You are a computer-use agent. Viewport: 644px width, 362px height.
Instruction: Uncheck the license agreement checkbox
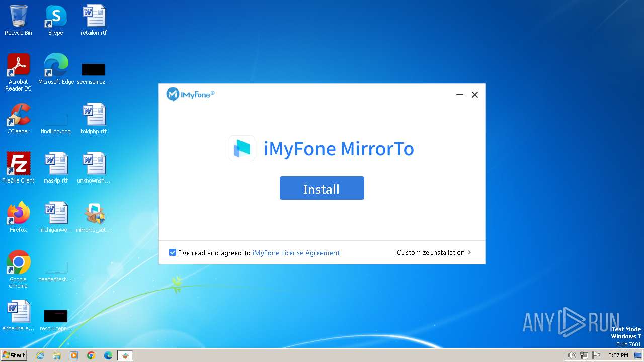[173, 252]
